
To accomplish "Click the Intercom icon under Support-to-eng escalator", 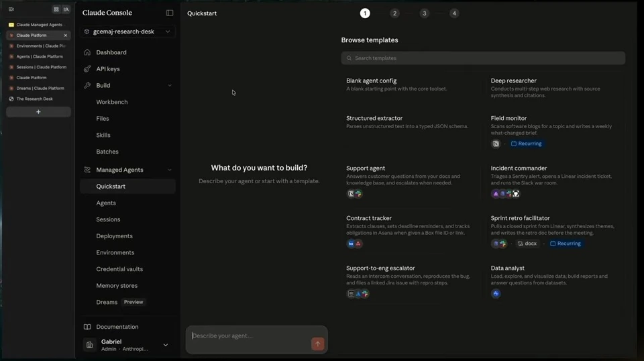I will point(351,294).
